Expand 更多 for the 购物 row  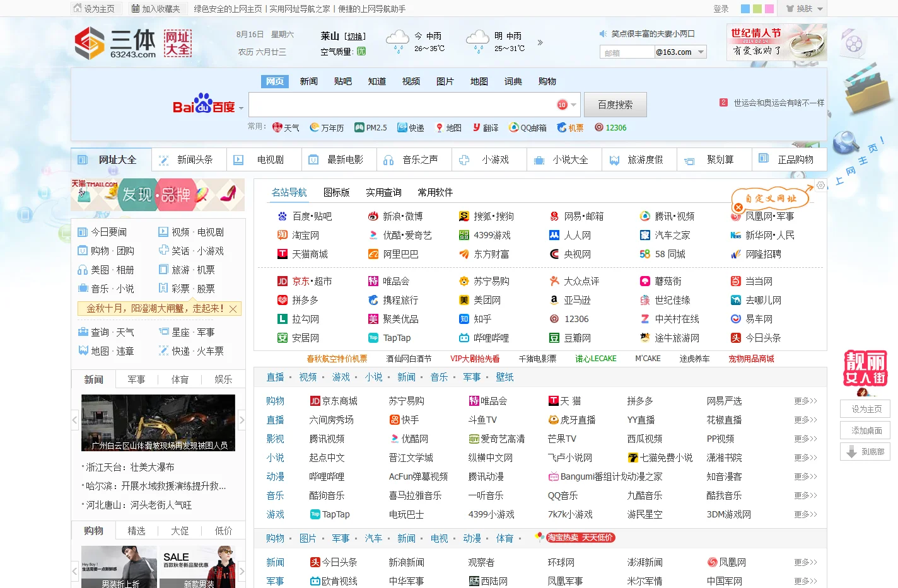point(805,401)
